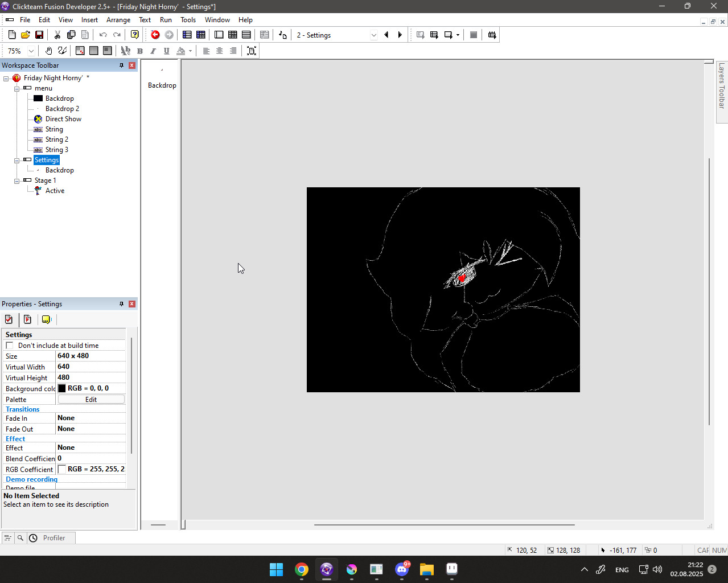Open the Insert menu

point(89,20)
